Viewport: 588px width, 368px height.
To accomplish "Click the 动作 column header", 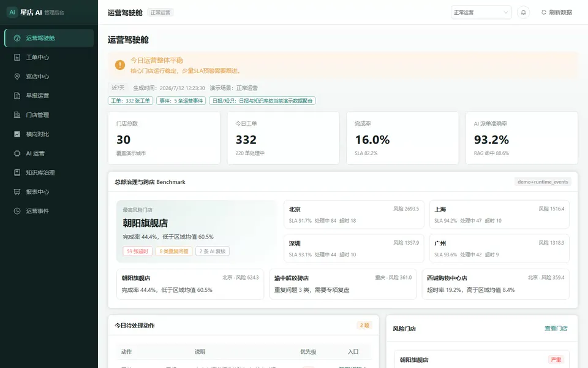I will [126, 351].
